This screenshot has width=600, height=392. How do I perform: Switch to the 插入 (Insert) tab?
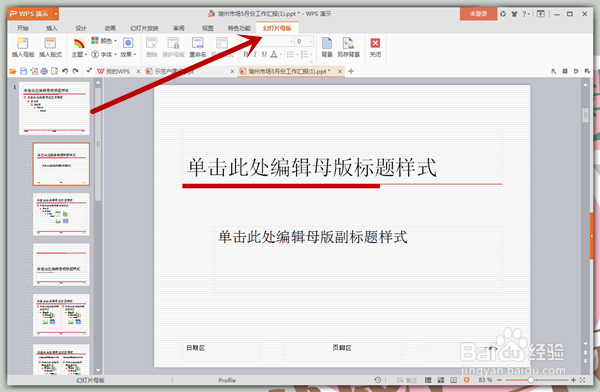click(52, 28)
